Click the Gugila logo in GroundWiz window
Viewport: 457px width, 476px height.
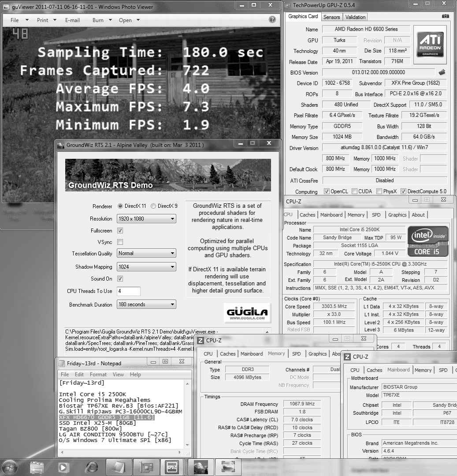click(247, 313)
